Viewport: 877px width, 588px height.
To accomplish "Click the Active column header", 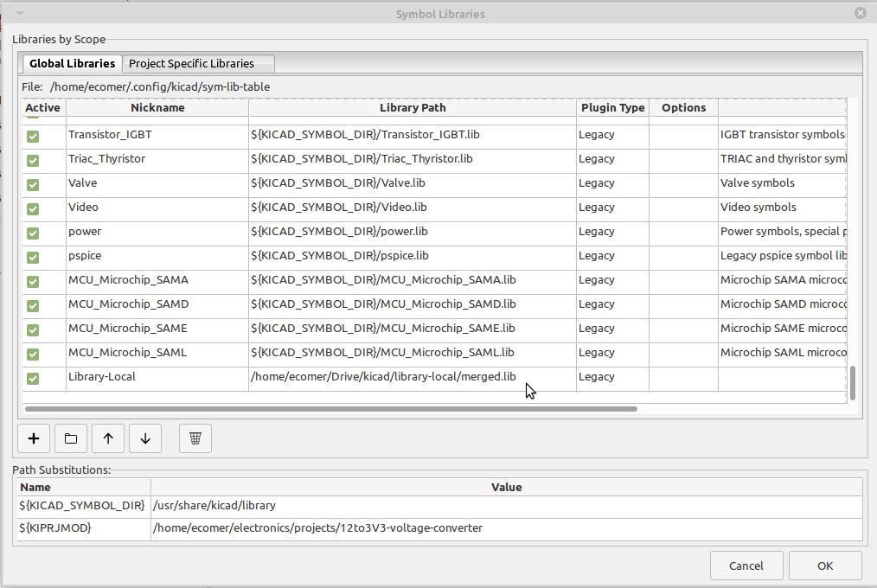I will tap(43, 108).
